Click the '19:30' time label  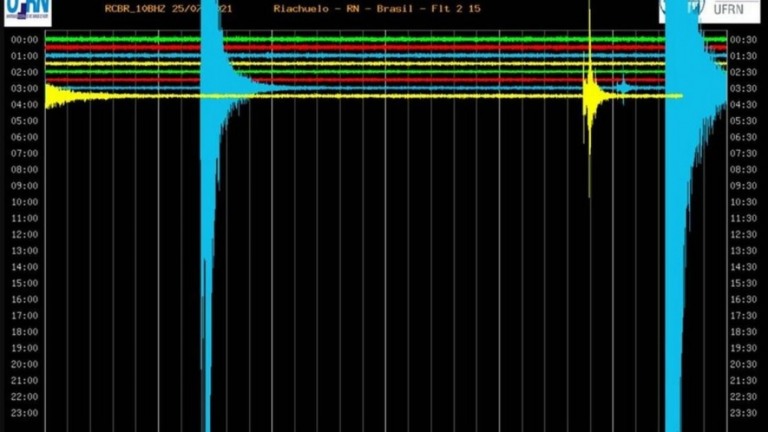pyautogui.click(x=744, y=348)
